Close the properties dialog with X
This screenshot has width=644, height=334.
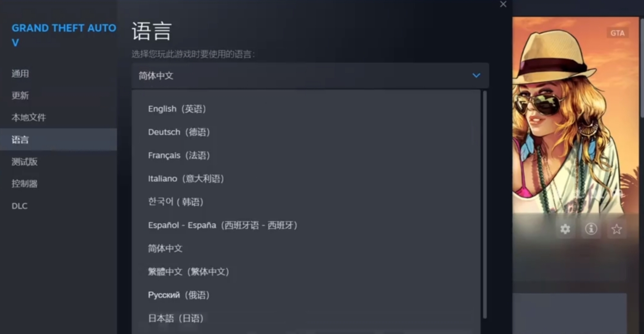pyautogui.click(x=503, y=4)
